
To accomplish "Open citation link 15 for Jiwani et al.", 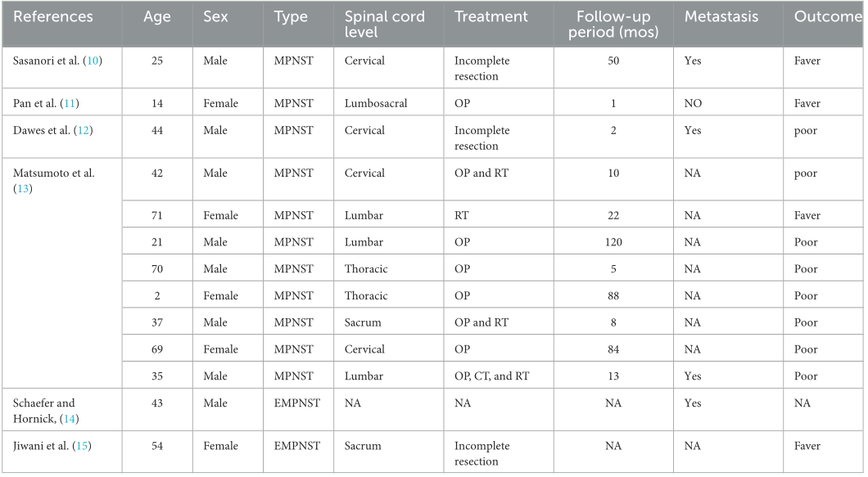I will [x=79, y=447].
